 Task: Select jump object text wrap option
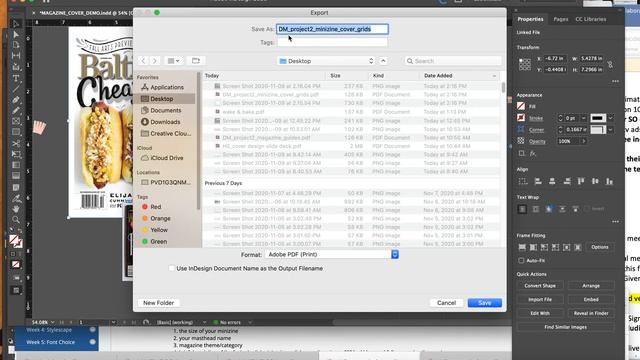(562, 209)
